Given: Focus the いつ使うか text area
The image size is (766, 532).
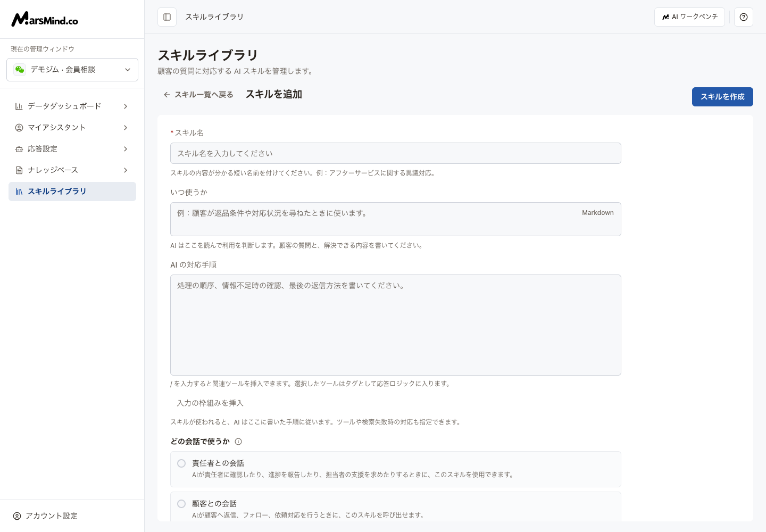Looking at the screenshot, I should 396,219.
